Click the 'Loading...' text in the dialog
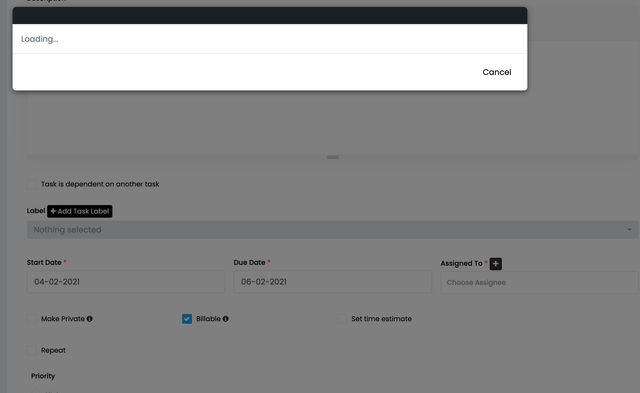 coord(40,39)
